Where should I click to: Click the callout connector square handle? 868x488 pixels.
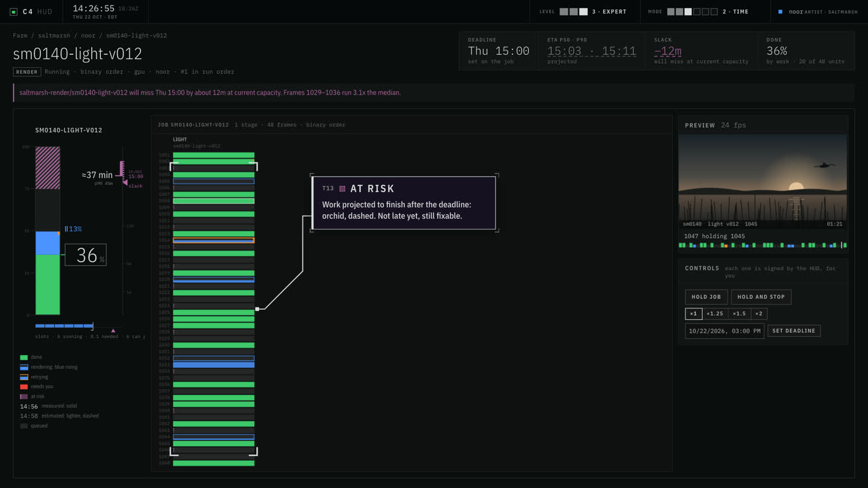[257, 309]
